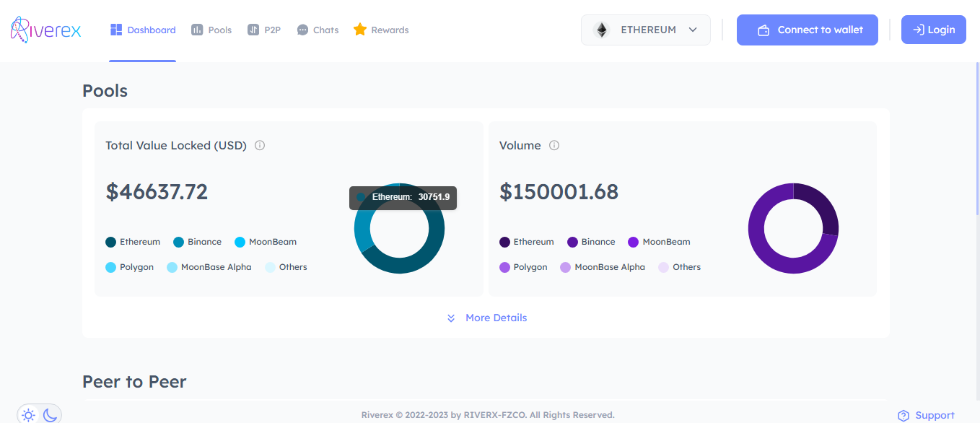Toggle Ethereum legend in Total Value Locked
Viewport: 980px width, 423px height.
(x=133, y=242)
